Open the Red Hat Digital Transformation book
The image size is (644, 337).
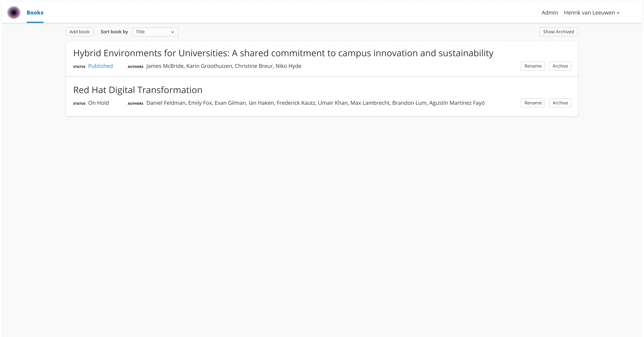[x=138, y=90]
